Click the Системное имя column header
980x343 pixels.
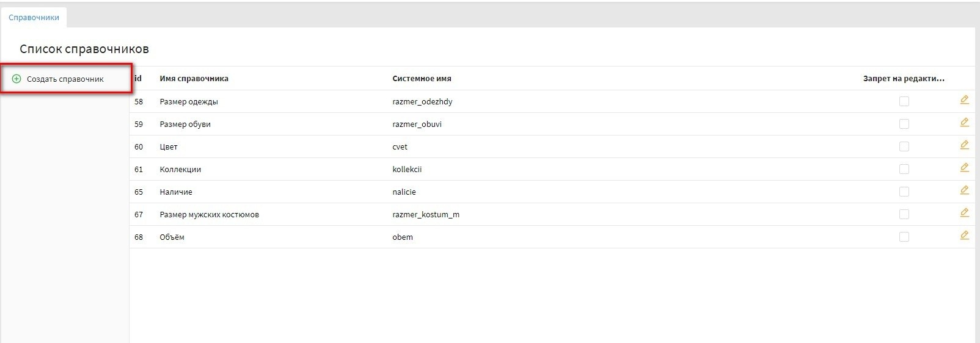pyautogui.click(x=422, y=78)
